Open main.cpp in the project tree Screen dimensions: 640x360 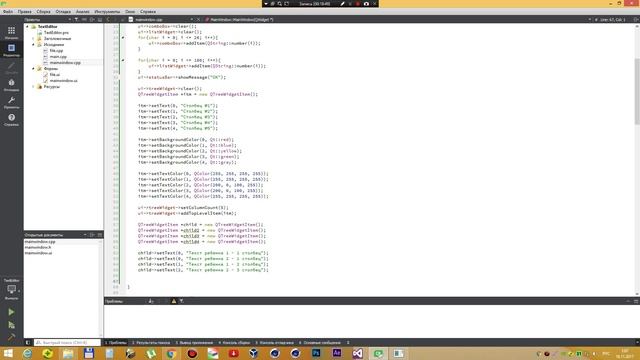[58, 57]
